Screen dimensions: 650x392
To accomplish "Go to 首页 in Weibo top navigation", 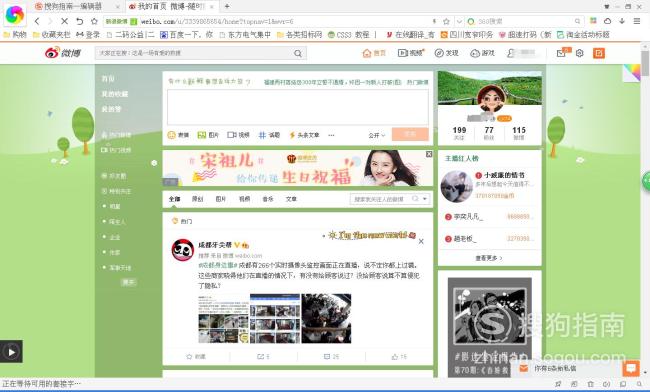I will click(374, 53).
